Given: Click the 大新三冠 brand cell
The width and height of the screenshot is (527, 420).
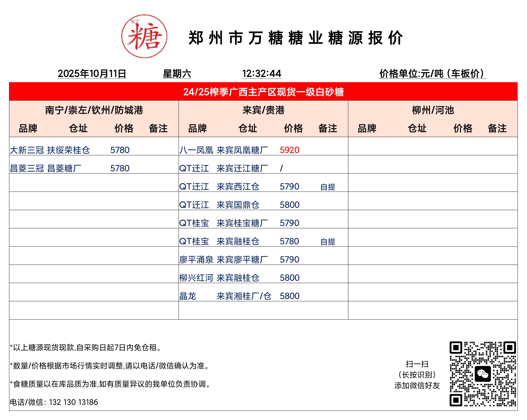Looking at the screenshot, I should coord(27,150).
